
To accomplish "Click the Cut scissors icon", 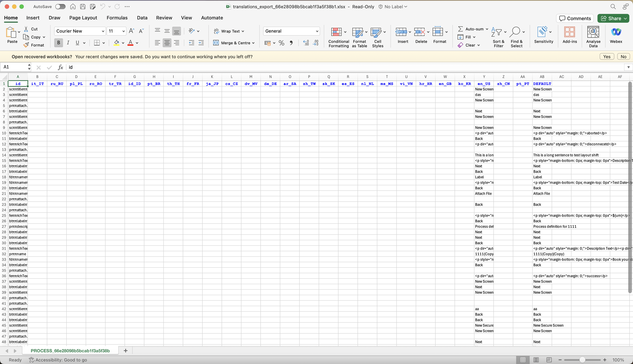I will pyautogui.click(x=26, y=29).
